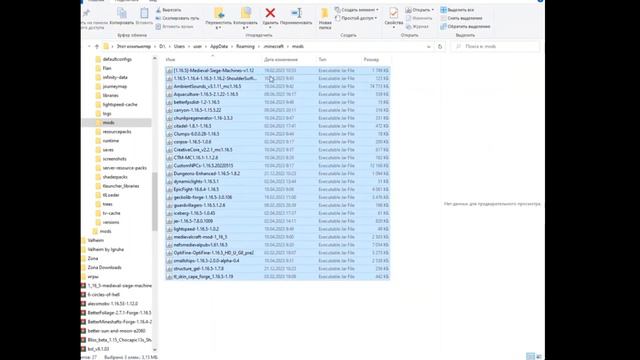This screenshot has width=640, height=360.
Task: Click the jar icon of tl_skin_cape_forge file
Action: click(x=169, y=276)
